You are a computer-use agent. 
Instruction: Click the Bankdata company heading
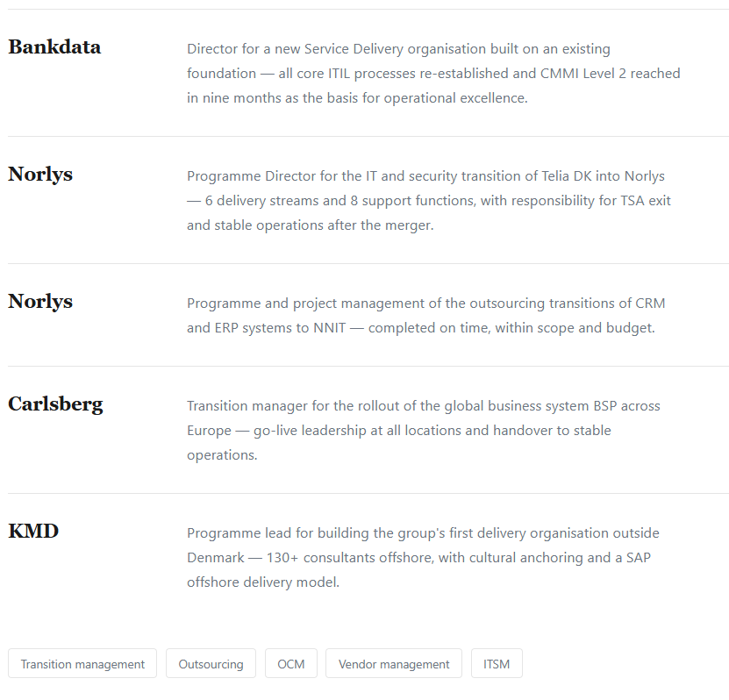tap(54, 47)
